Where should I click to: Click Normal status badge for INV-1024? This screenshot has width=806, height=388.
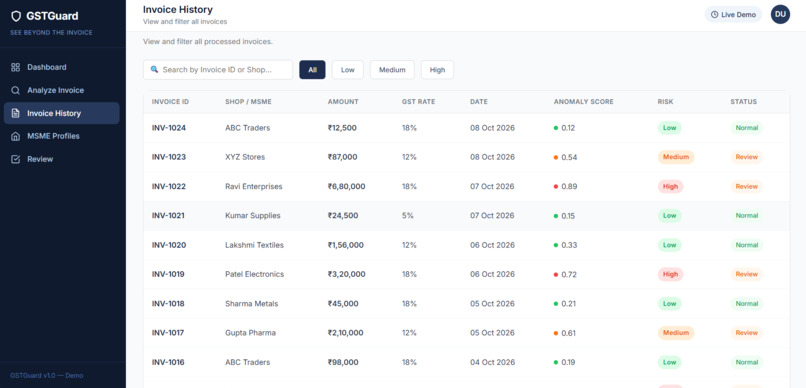[x=747, y=128]
